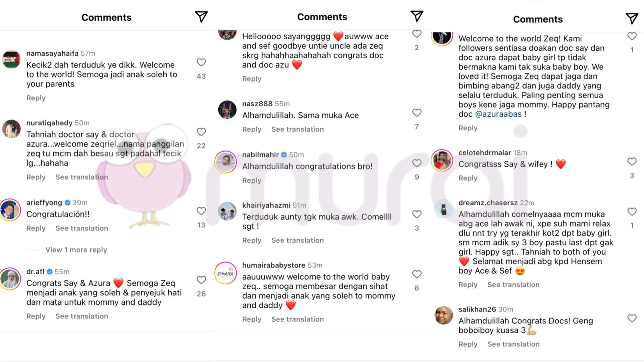
Task: Heart nabilmahir's congratulations comment
Action: click(417, 163)
